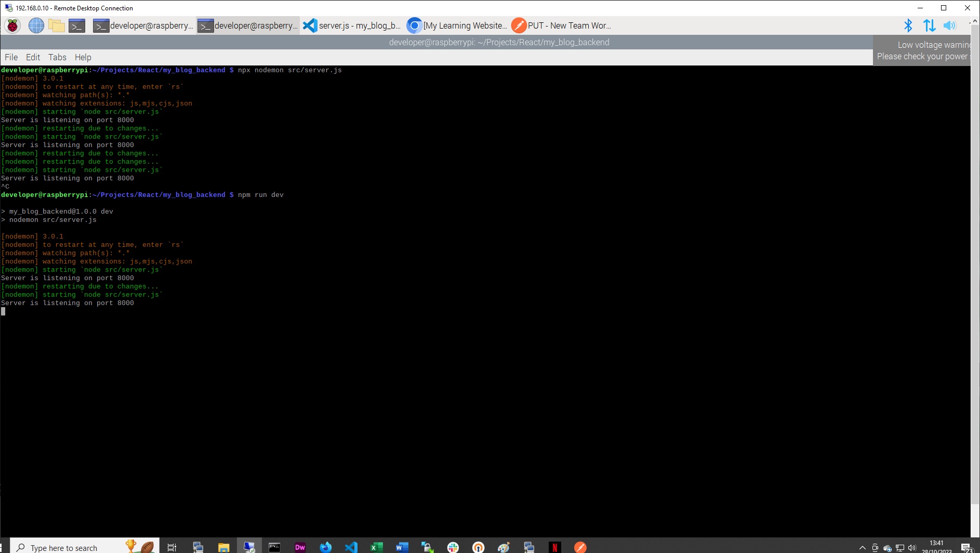Click the terminal window title text

[x=499, y=42]
